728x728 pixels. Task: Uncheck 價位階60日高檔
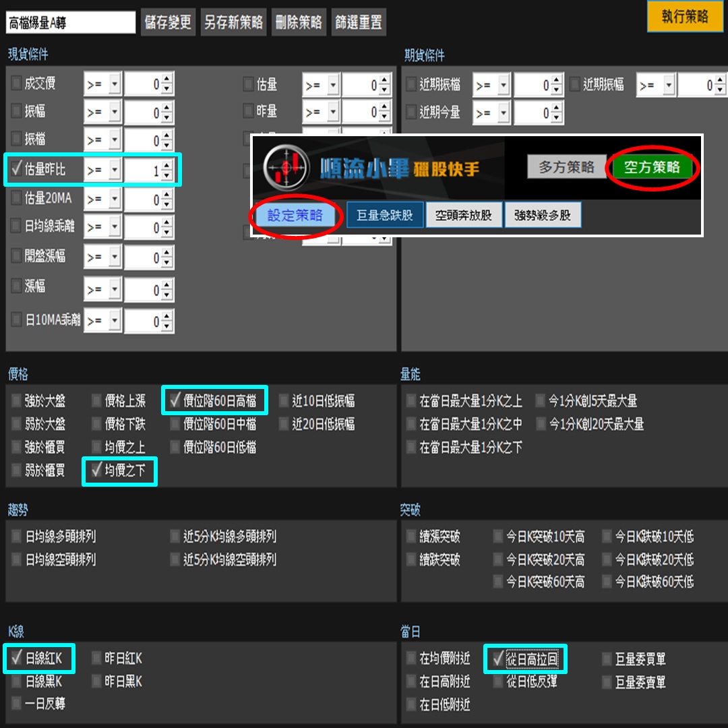(x=175, y=400)
